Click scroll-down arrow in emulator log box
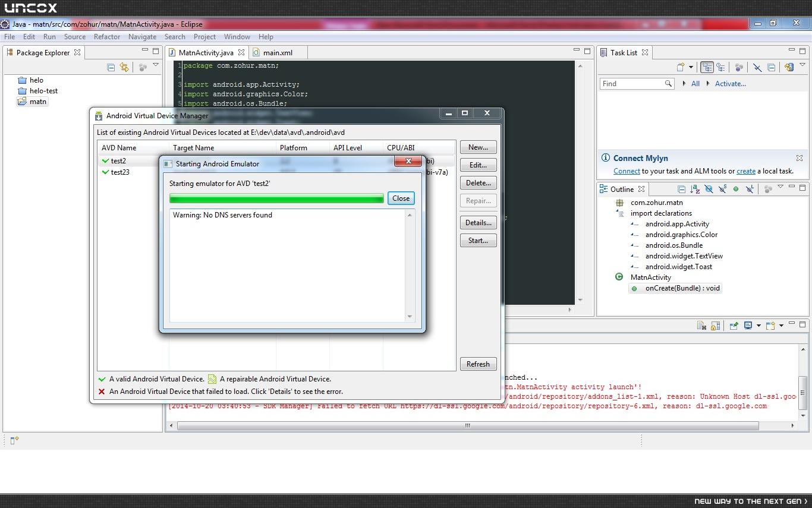Screen dimensions: 812x508 [x=409, y=317]
